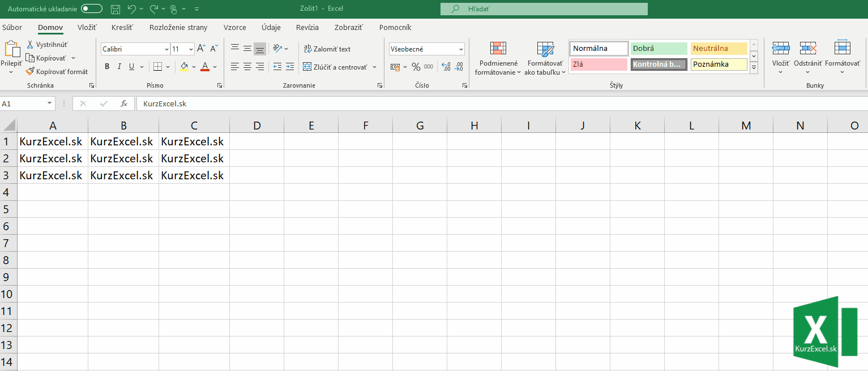Open the Všeobecné number format dropdown
Screen dimensions: 868x371
pos(461,49)
